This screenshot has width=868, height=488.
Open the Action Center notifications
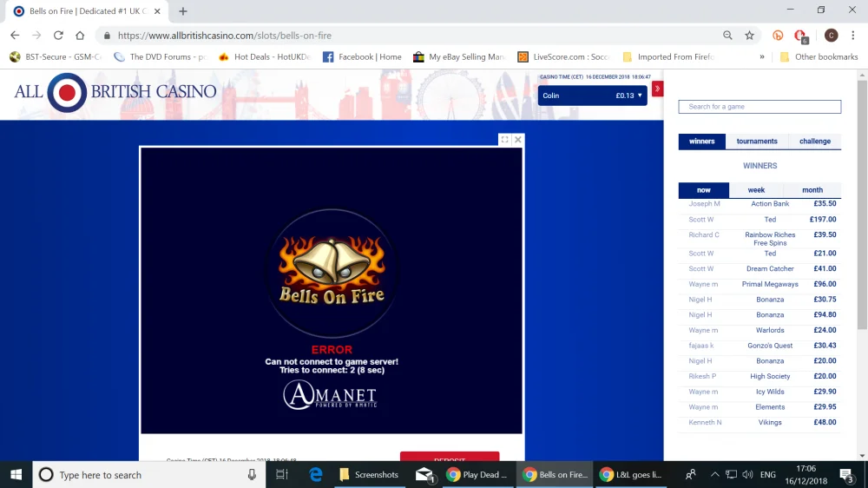coord(846,475)
